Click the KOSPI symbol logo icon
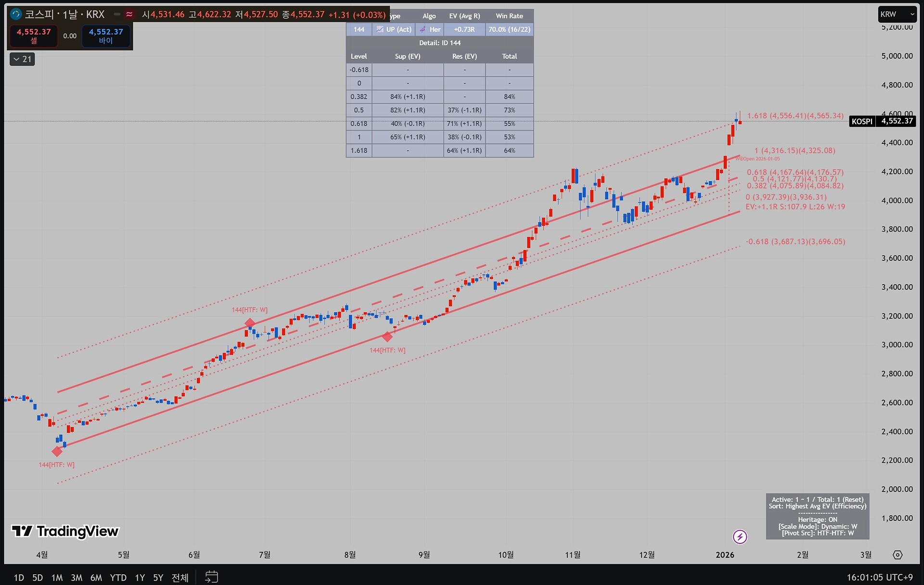 click(16, 14)
